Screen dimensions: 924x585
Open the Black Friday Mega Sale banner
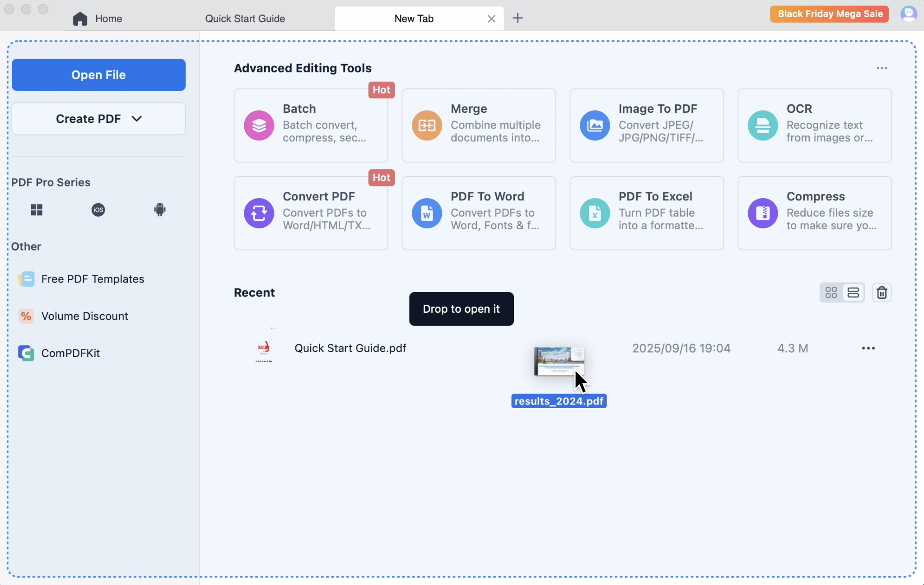(829, 14)
